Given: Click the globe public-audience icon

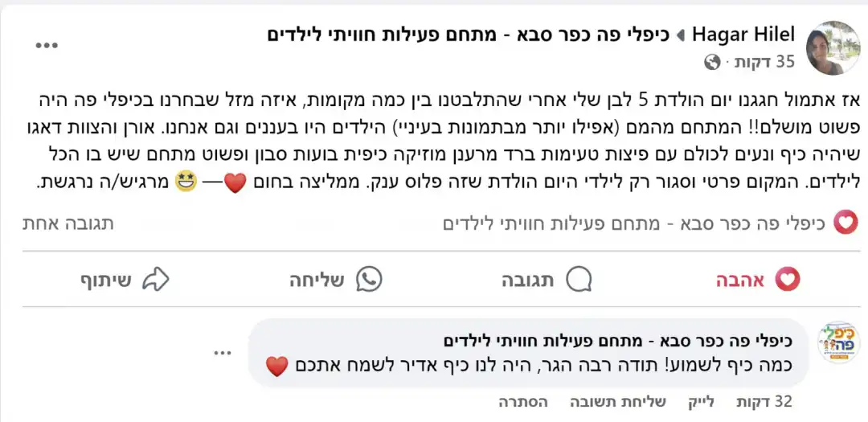Looking at the screenshot, I should pos(712,62).
